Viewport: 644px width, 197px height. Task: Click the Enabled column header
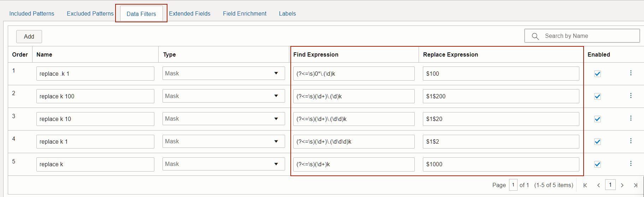click(x=599, y=54)
